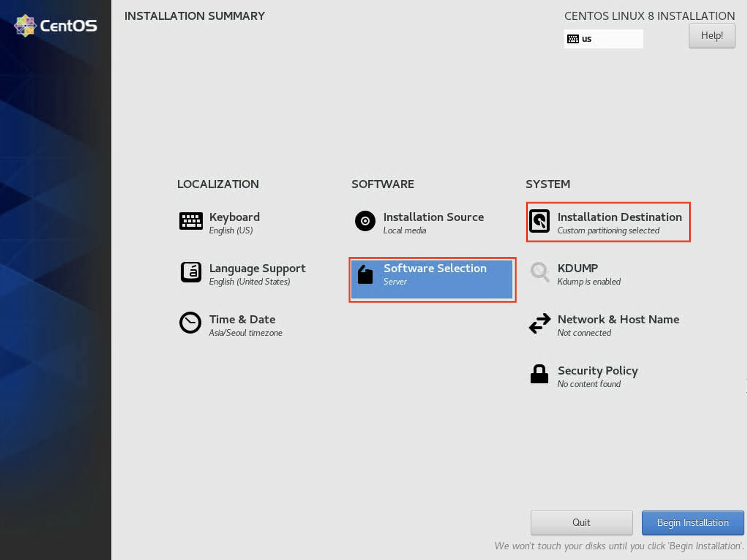Switch the us keyboard layout indicator

pyautogui.click(x=603, y=39)
